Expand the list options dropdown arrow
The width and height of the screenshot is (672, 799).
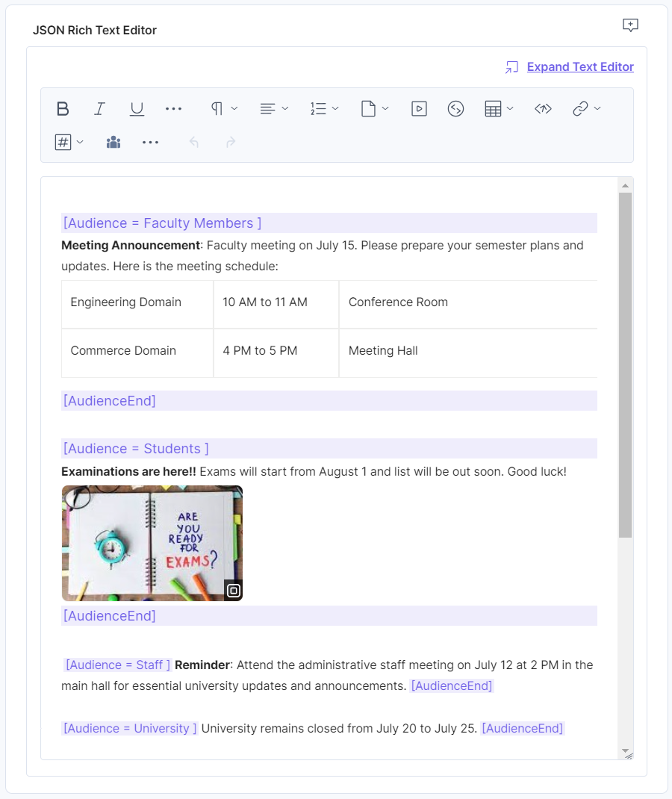(335, 109)
